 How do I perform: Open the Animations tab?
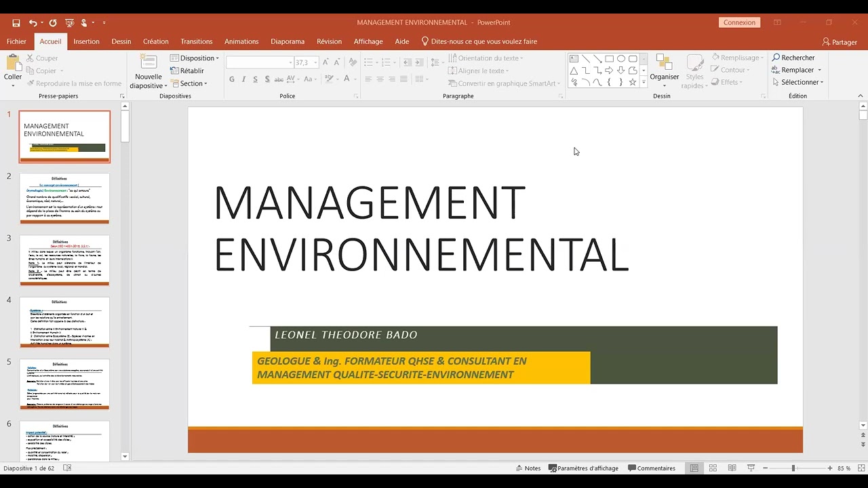241,41
